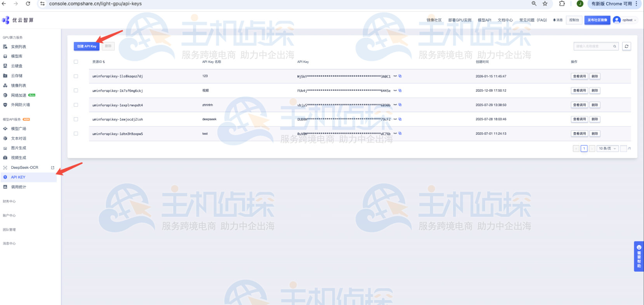Open 模型API top menu

pyautogui.click(x=484, y=20)
